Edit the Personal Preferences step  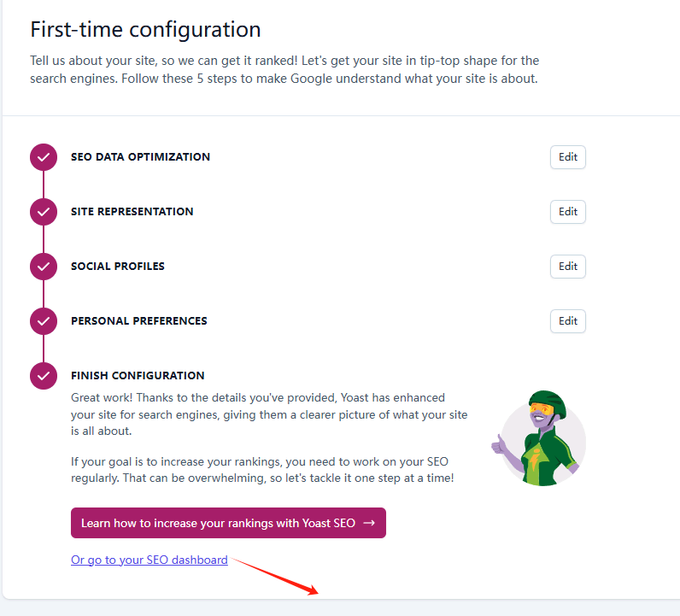click(568, 321)
